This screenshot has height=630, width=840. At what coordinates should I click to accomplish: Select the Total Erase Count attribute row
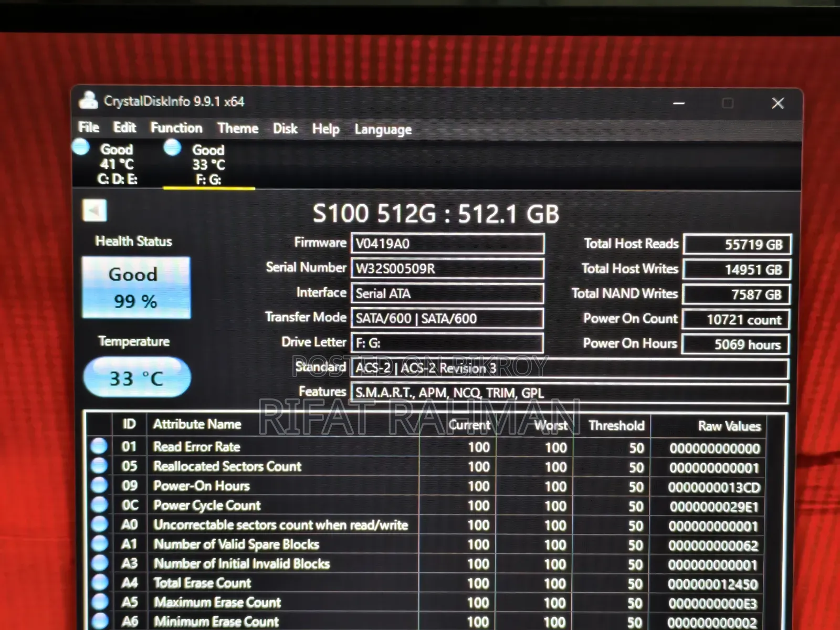426,583
